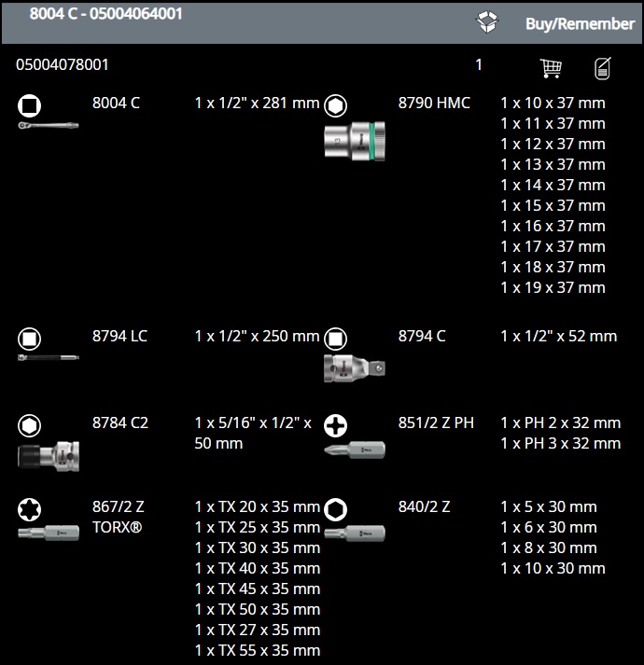Click the 1 x TX 45 x 35 mm entry
The height and width of the screenshot is (665, 644).
click(258, 589)
